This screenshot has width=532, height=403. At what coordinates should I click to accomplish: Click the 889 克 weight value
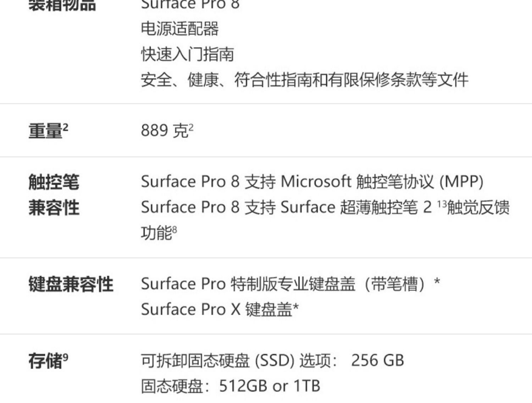164,131
